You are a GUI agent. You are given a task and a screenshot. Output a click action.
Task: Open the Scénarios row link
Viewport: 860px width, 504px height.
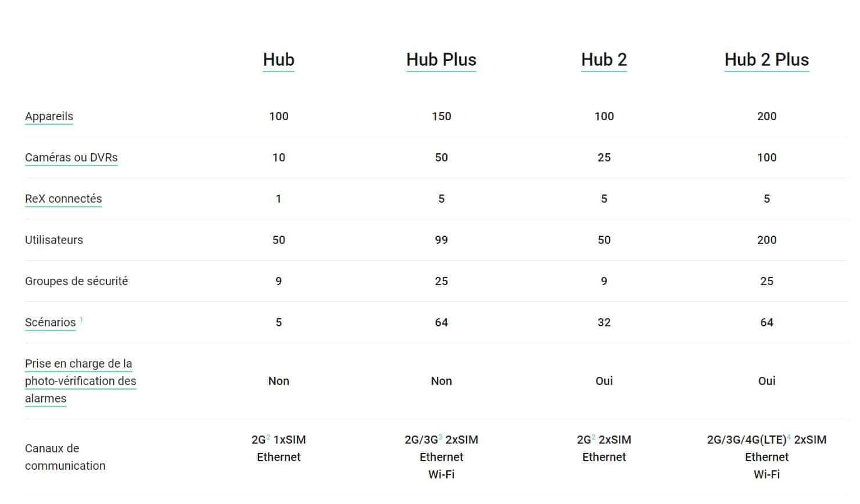pyautogui.click(x=50, y=322)
